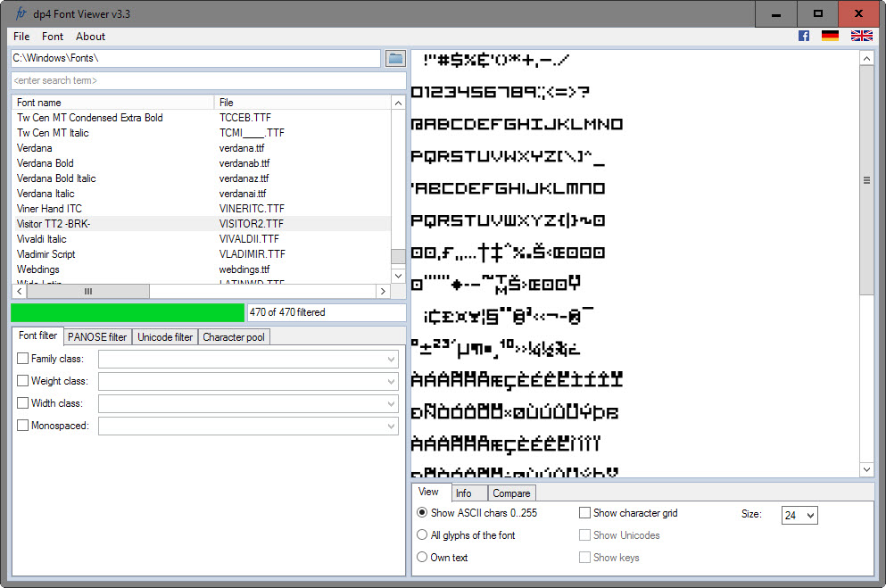Image resolution: width=886 pixels, height=588 pixels.
Task: Select the Verdana font row
Action: tap(201, 148)
